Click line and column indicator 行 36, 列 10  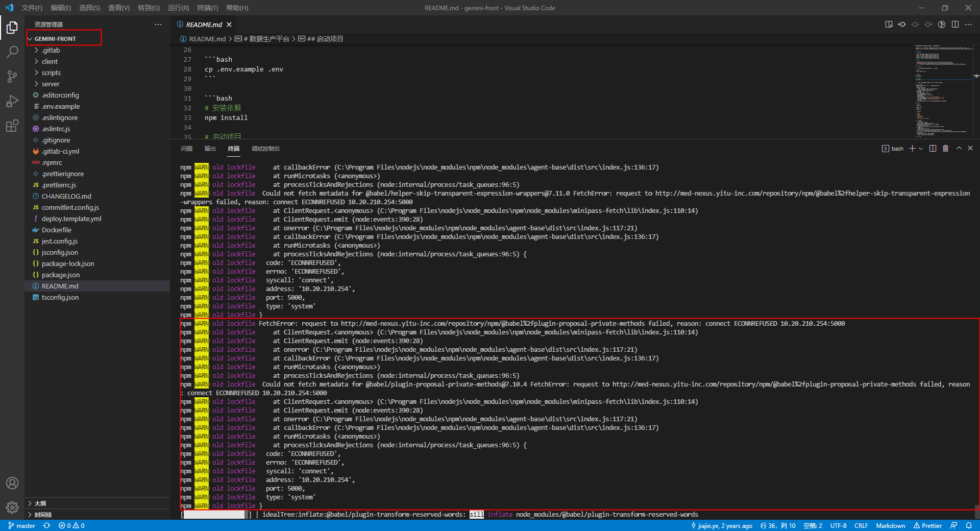pos(777,525)
